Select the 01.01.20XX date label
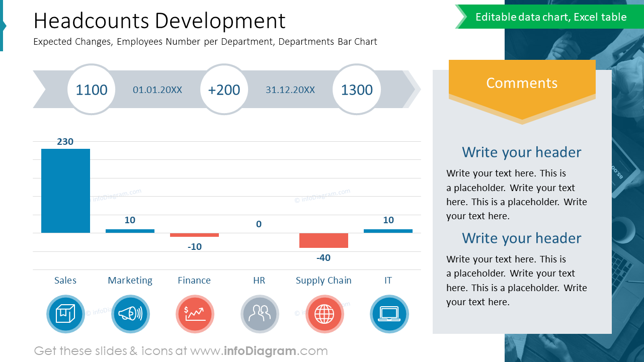 coord(157,90)
